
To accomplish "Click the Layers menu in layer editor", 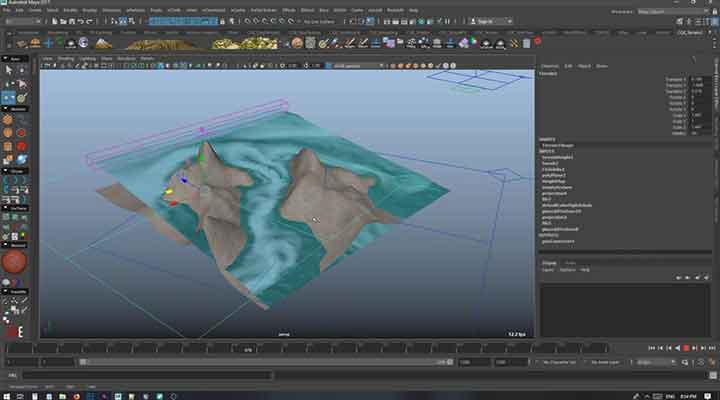I will 548,270.
